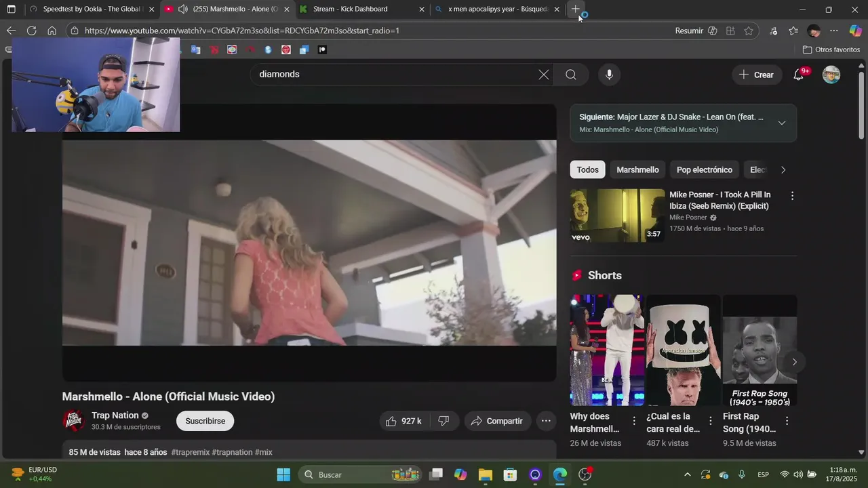Select the Pop electrónico filter chip
The width and height of the screenshot is (868, 488).
tap(705, 169)
